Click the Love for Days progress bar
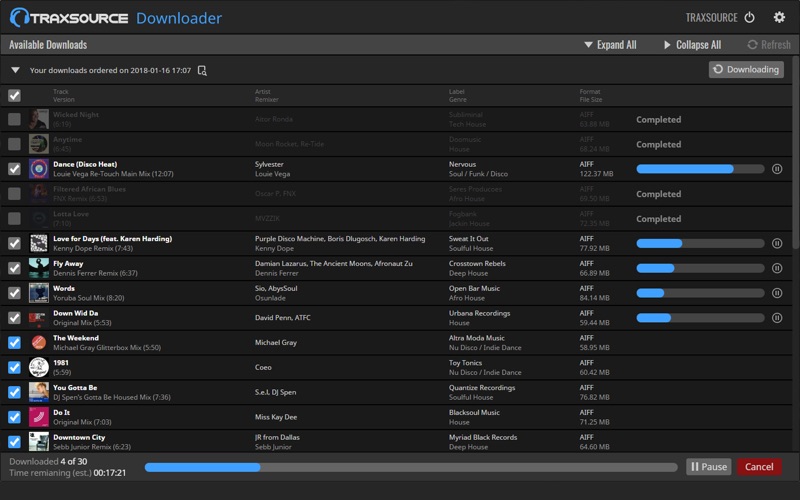The width and height of the screenshot is (800, 500). tap(700, 243)
